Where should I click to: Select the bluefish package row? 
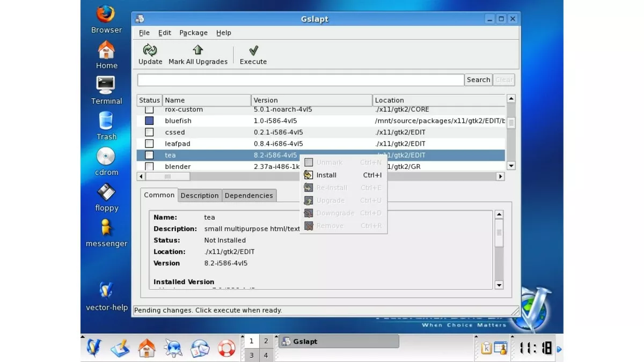(x=321, y=121)
